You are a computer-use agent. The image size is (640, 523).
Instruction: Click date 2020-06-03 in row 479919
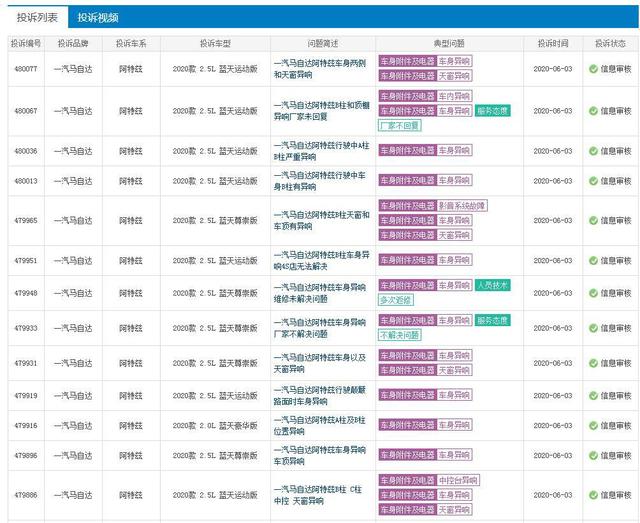(x=553, y=396)
